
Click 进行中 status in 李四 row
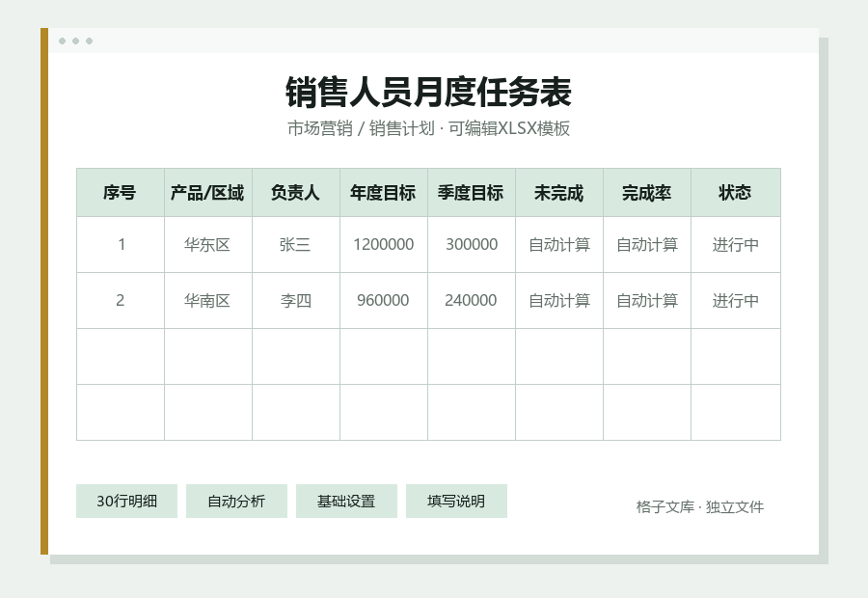(735, 301)
